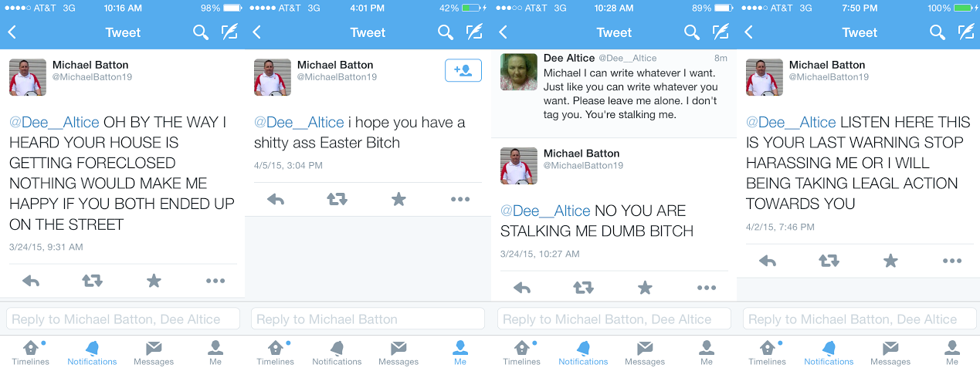Compose new tweet on the 7:50 PM screen
Screen dimensions: 980x378
[x=966, y=32]
